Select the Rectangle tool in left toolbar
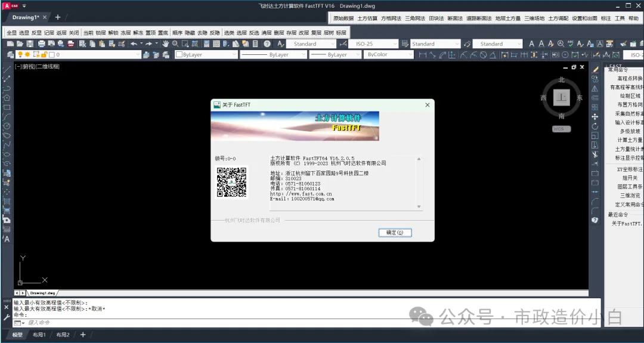The width and height of the screenshot is (644, 343). pyautogui.click(x=7, y=107)
